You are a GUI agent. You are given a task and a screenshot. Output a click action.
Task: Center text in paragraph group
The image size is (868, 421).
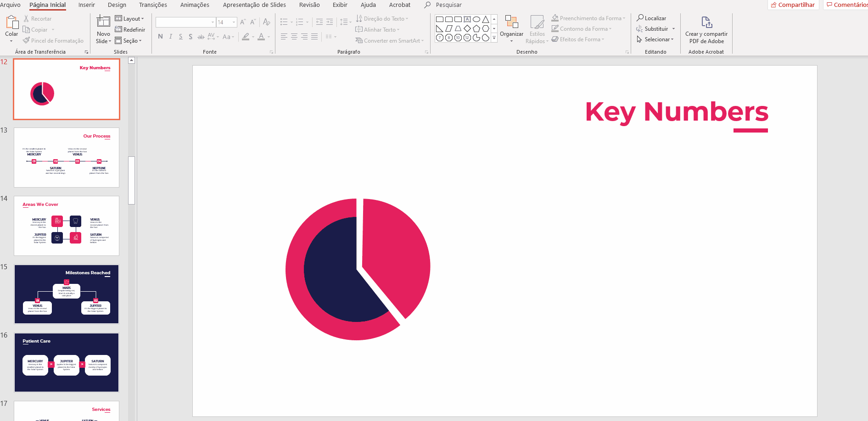pyautogui.click(x=294, y=37)
